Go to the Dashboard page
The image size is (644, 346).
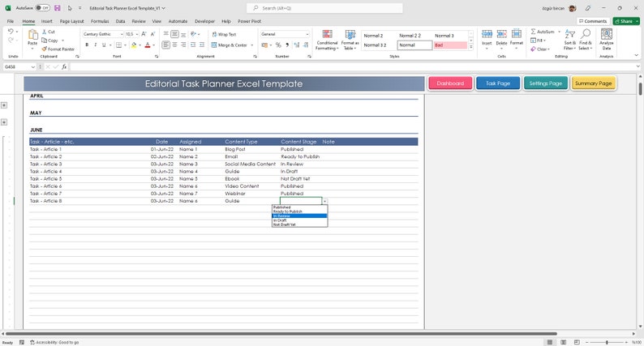[450, 83]
